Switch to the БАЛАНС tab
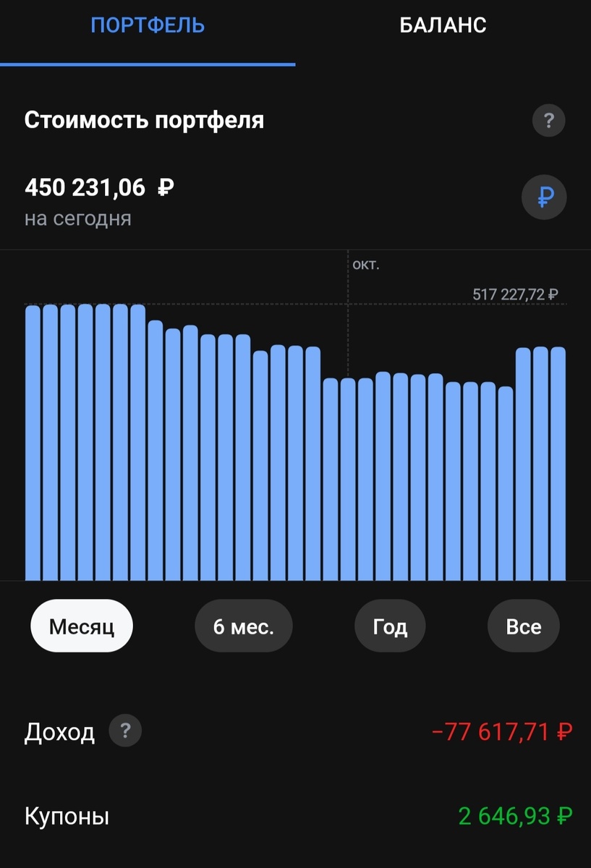The height and width of the screenshot is (868, 591). pyautogui.click(x=443, y=25)
